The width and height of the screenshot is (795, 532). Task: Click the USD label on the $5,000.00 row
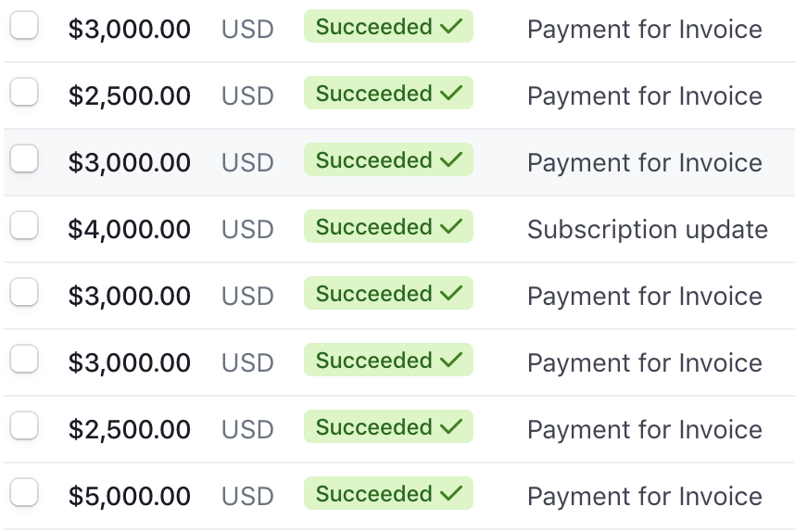247,496
